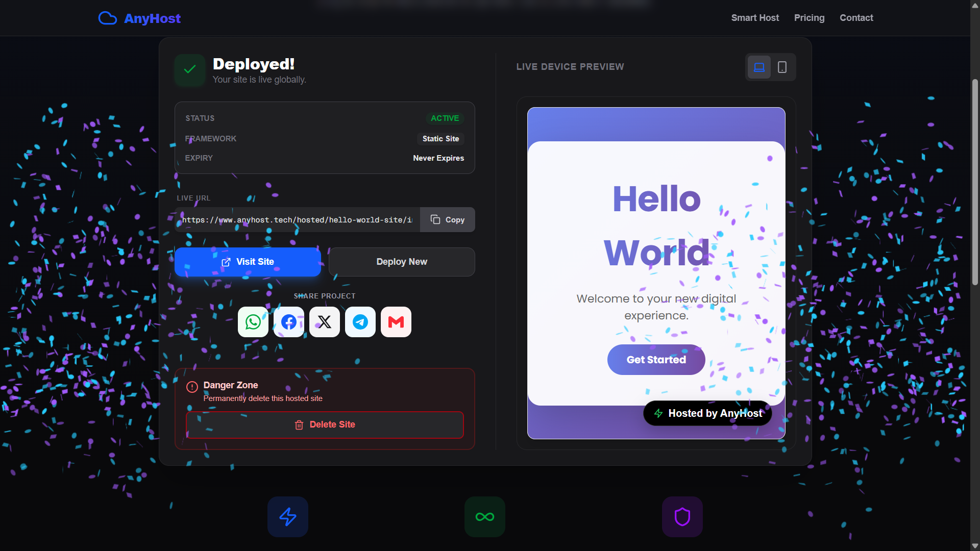
Task: Open the Smart Host menu
Action: pyautogui.click(x=755, y=18)
